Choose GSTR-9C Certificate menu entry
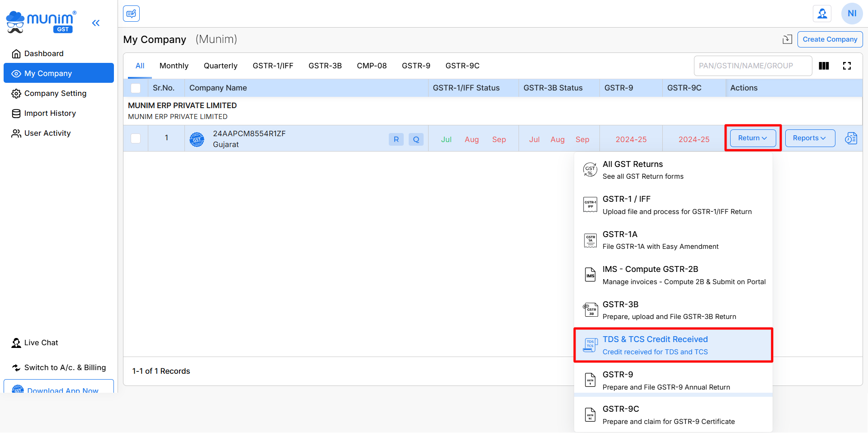Image resolution: width=868 pixels, height=433 pixels. coord(673,415)
